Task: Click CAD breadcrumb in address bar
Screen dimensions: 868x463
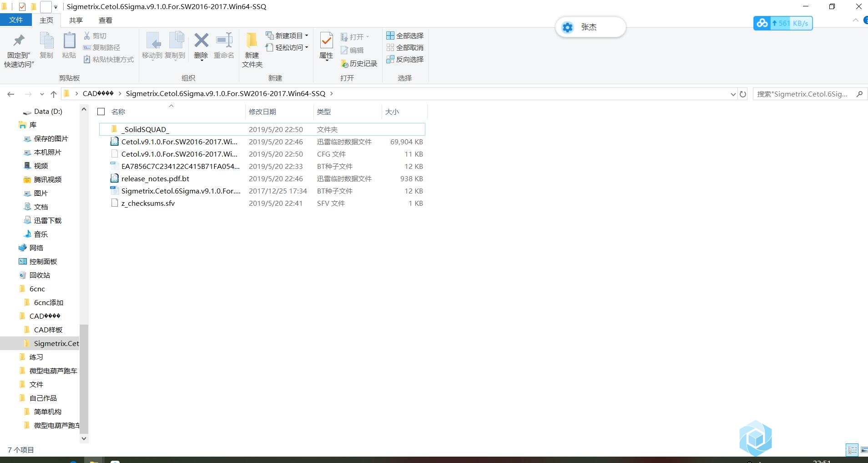Action: tap(98, 93)
